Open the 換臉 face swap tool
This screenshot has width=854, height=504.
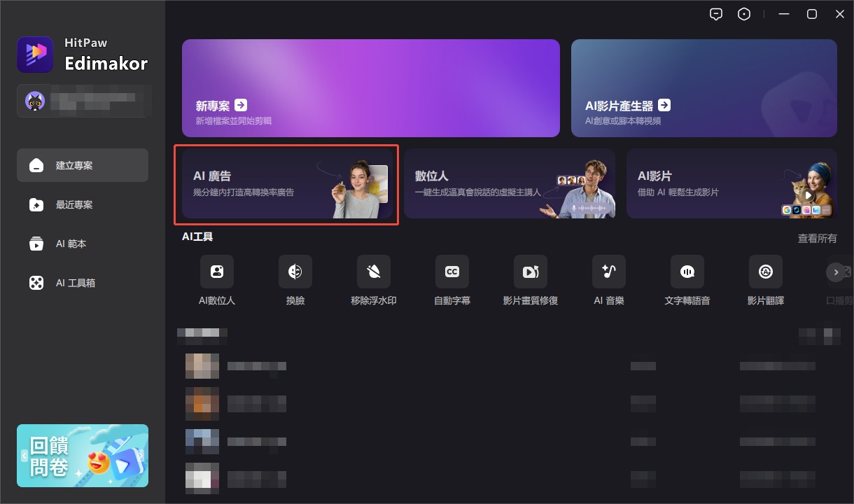[x=295, y=272]
